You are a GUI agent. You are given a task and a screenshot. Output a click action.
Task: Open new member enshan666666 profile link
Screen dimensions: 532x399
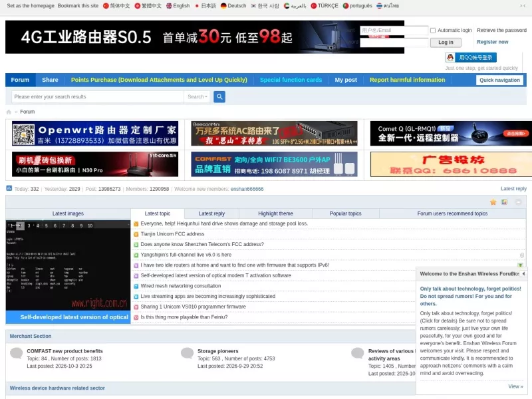(x=247, y=189)
